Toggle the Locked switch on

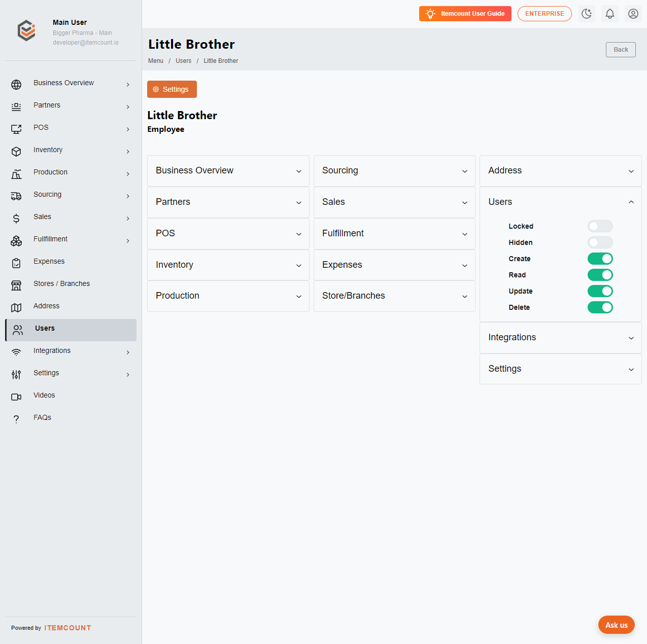(x=600, y=226)
